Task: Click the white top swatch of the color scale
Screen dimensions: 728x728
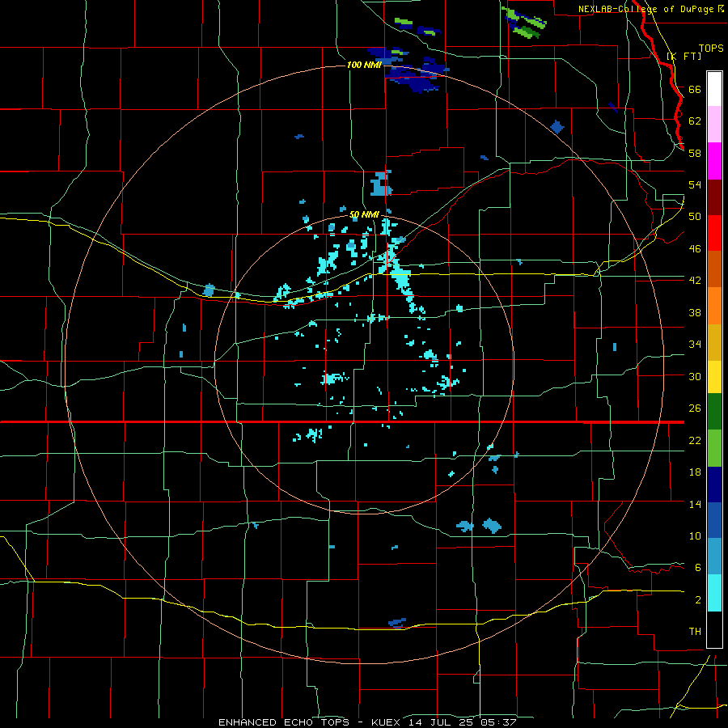Action: click(714, 89)
